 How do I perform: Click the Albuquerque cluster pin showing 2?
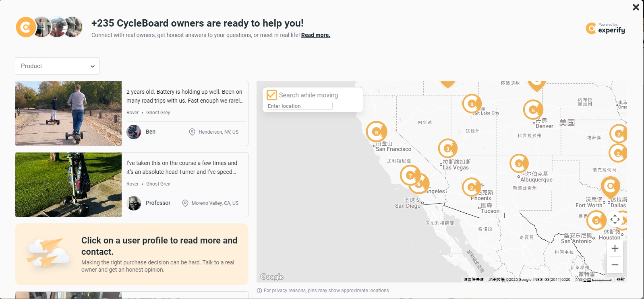(519, 163)
